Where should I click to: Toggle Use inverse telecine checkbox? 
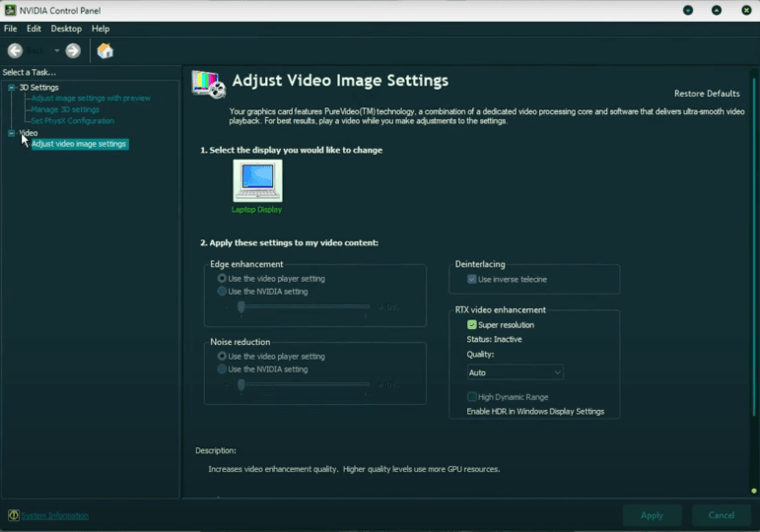(472, 279)
